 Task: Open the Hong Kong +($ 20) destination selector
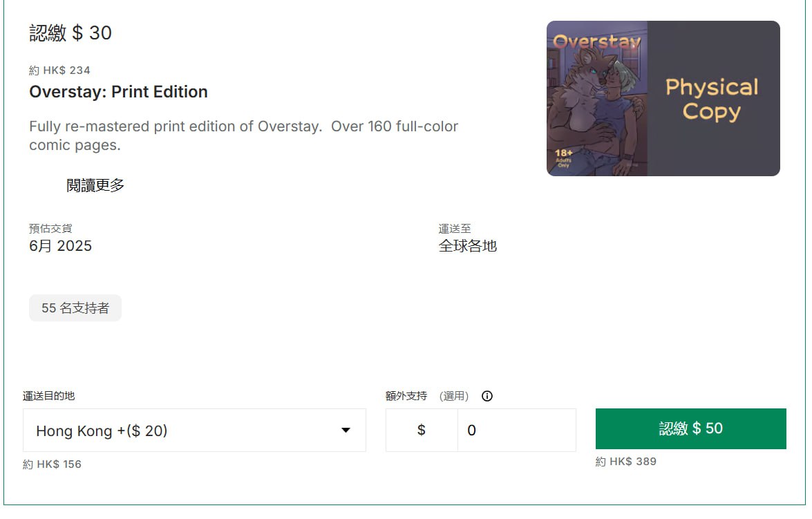click(194, 431)
